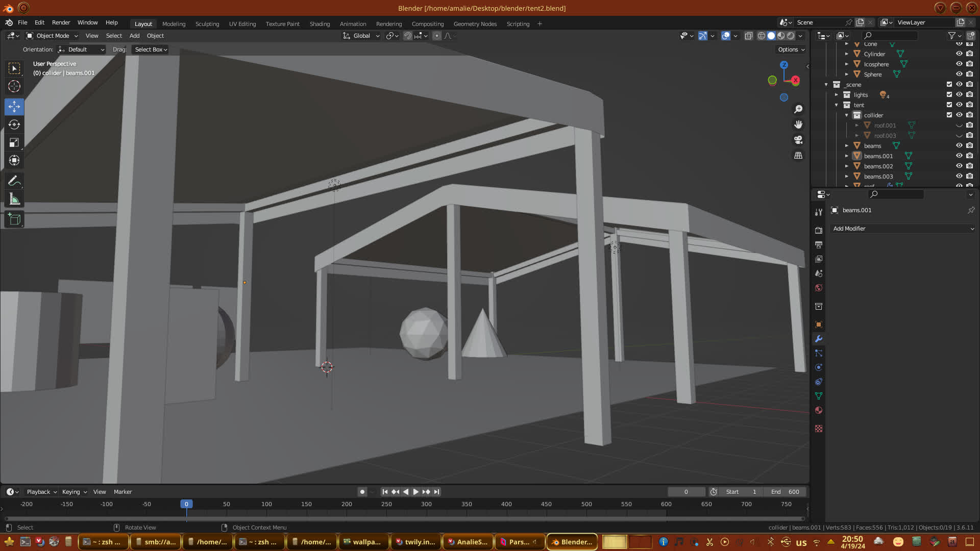980x551 pixels.
Task: Open the Render menu
Action: [x=61, y=22]
